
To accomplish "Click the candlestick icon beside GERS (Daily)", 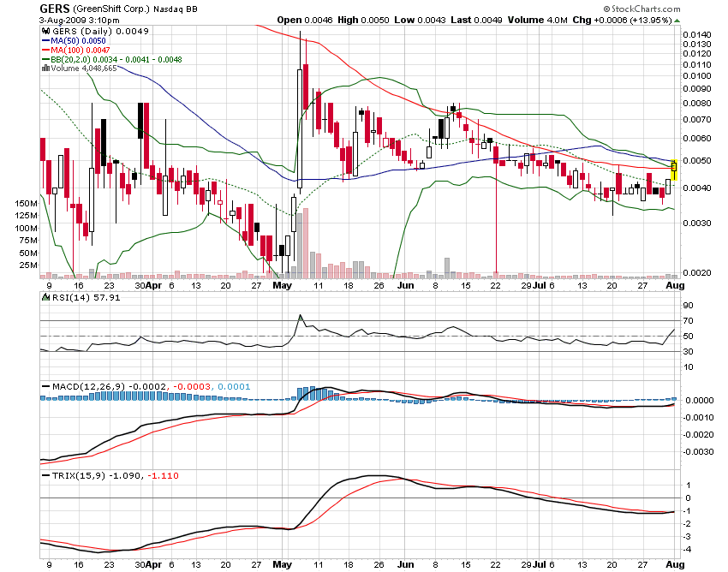I will click(x=45, y=31).
